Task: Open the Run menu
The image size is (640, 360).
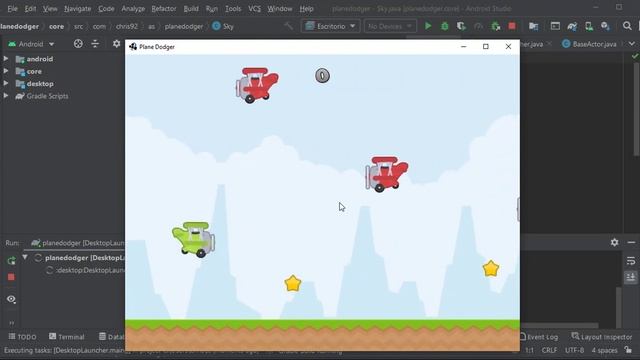Action: (212, 9)
